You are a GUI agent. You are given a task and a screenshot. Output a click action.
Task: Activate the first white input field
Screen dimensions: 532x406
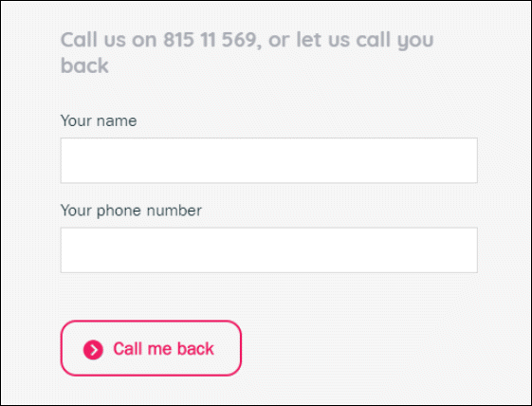[269, 160]
